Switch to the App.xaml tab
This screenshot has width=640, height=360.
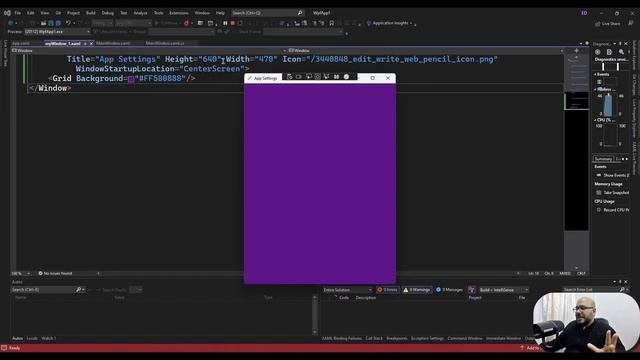(x=21, y=43)
